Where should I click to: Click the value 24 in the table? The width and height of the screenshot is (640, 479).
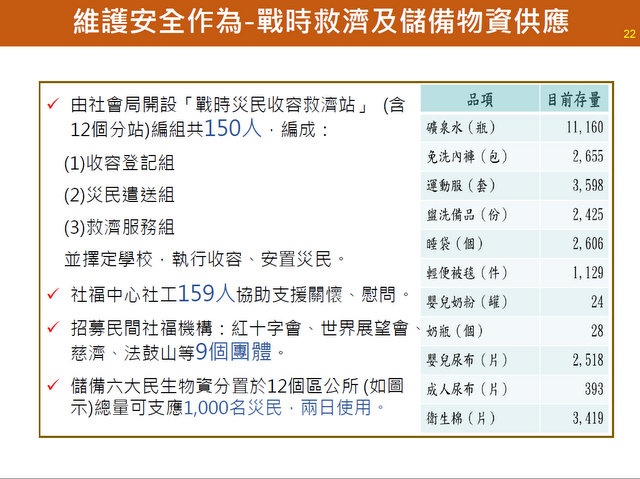point(597,302)
